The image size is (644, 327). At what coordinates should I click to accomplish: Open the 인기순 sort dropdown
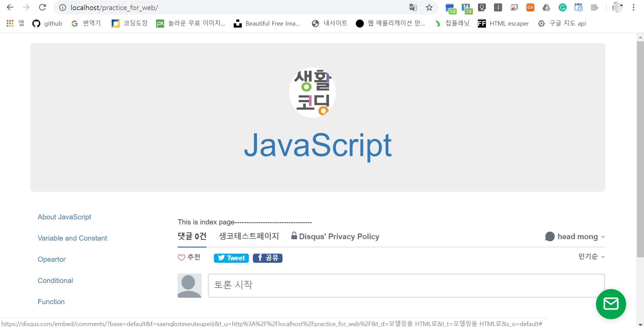pos(590,256)
